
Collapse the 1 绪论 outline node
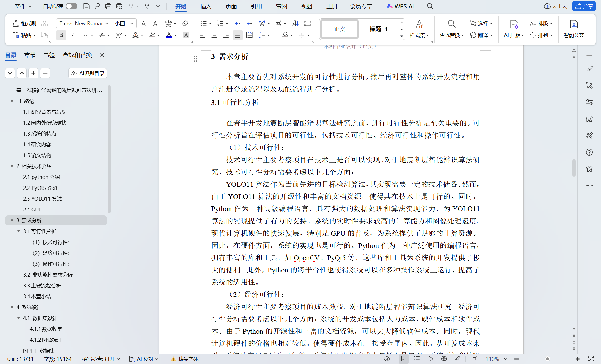[x=12, y=101]
